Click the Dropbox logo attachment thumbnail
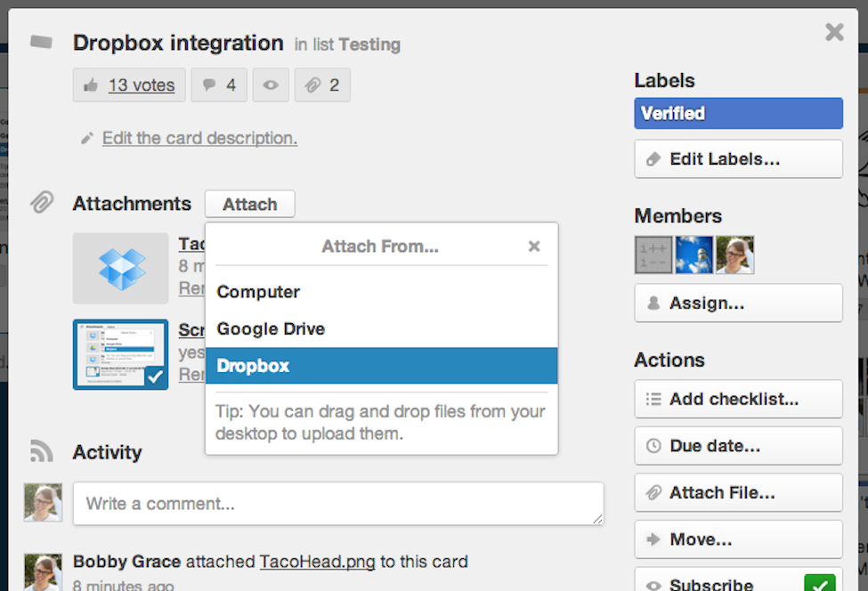Image resolution: width=868 pixels, height=591 pixels. (x=121, y=268)
